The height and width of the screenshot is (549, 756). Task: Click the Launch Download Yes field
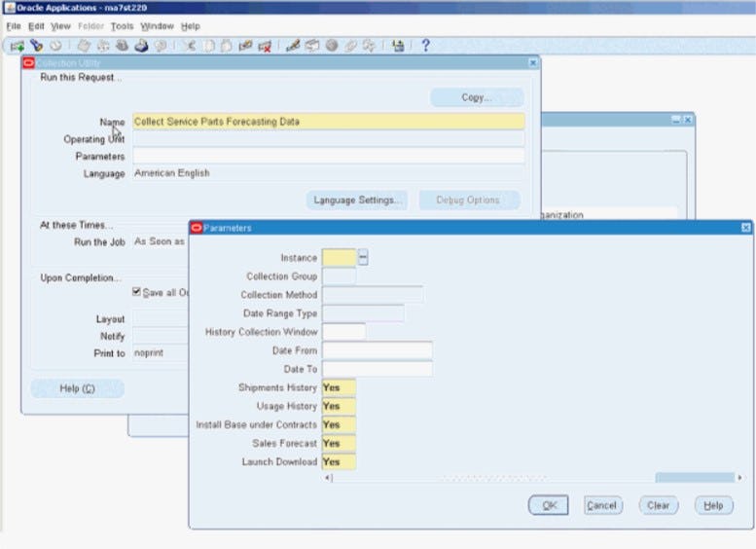(x=339, y=461)
